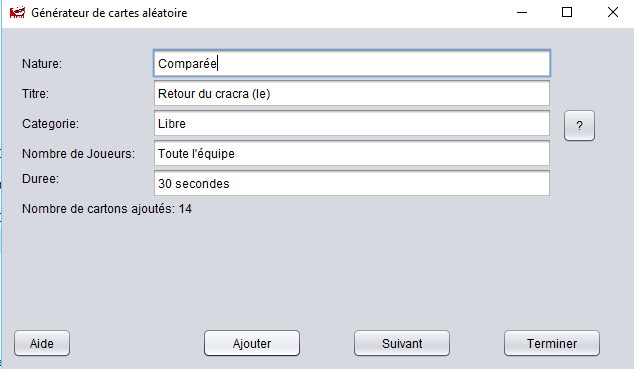Click the red application icon in title bar
This screenshot has height=369, width=634.
[17, 13]
